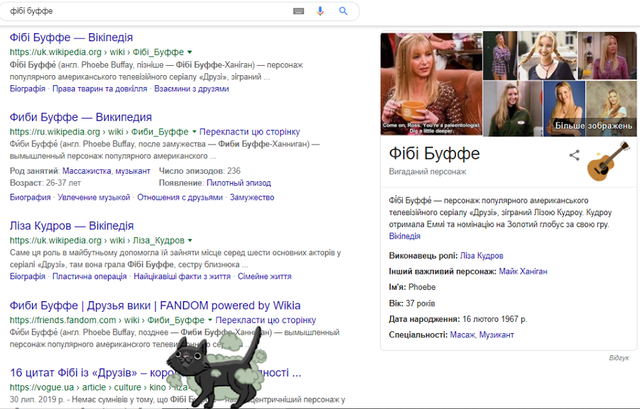
Task: Share the Фібі Буффе knowledge panel
Action: pos(575,155)
